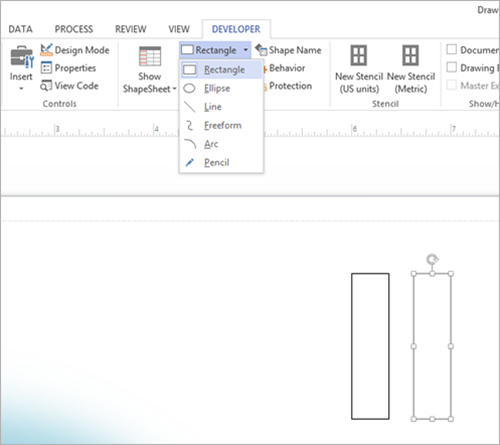
Task: Select the DEVELOPER ribbon tab
Action: tap(236, 29)
